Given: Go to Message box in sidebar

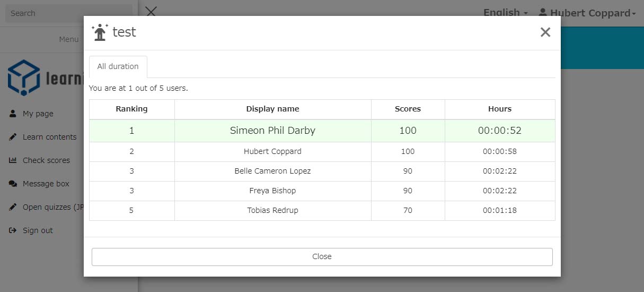Looking at the screenshot, I should [46, 184].
